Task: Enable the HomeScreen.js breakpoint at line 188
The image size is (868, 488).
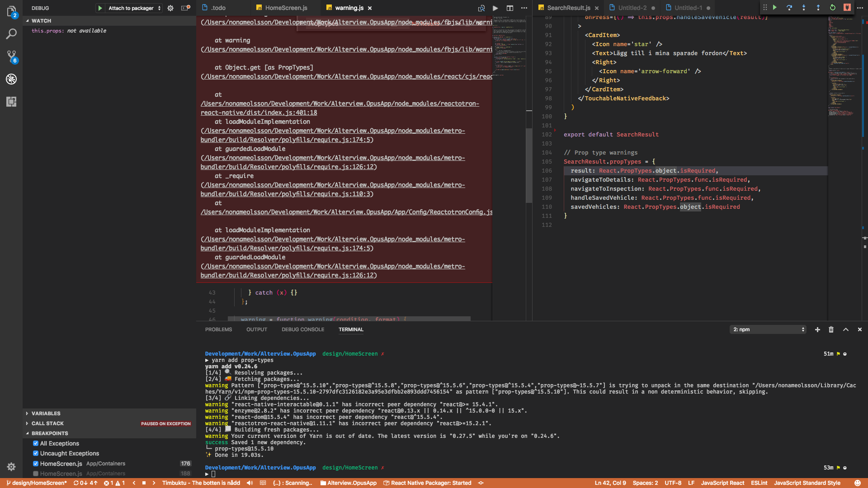Action: click(35, 474)
